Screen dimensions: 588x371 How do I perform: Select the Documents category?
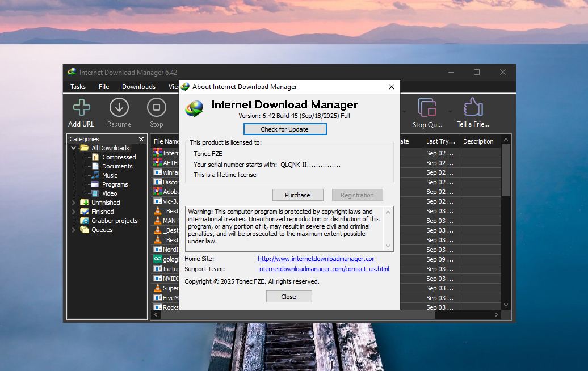[x=117, y=166]
